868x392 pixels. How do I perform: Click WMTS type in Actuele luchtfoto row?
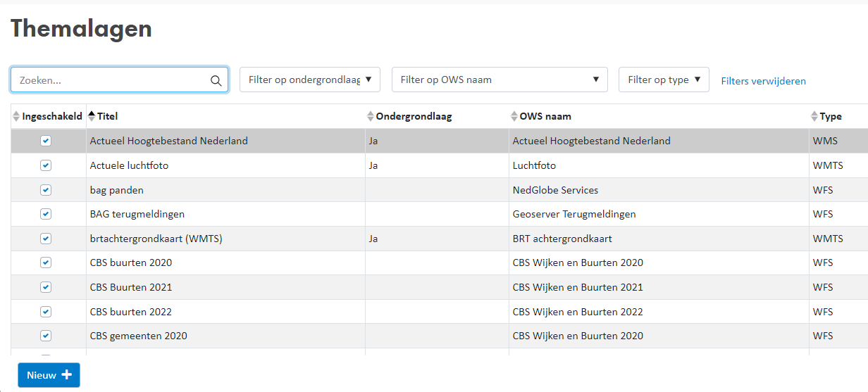pyautogui.click(x=828, y=165)
